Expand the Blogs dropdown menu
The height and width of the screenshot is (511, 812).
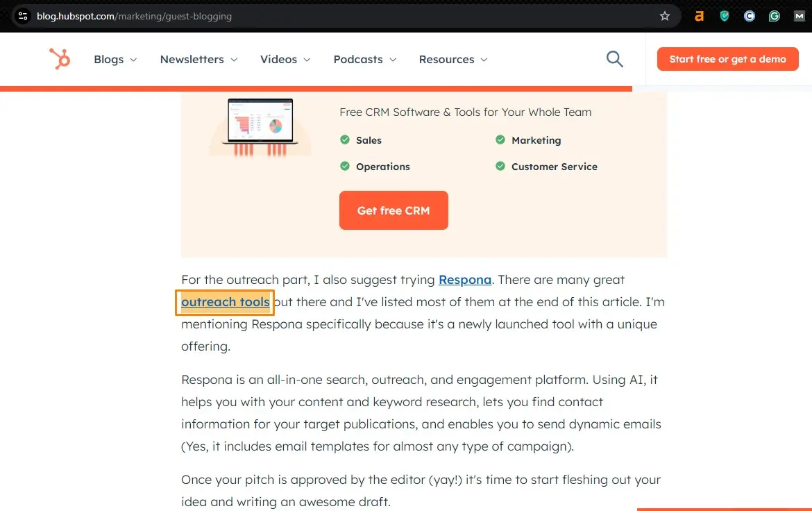click(x=115, y=60)
